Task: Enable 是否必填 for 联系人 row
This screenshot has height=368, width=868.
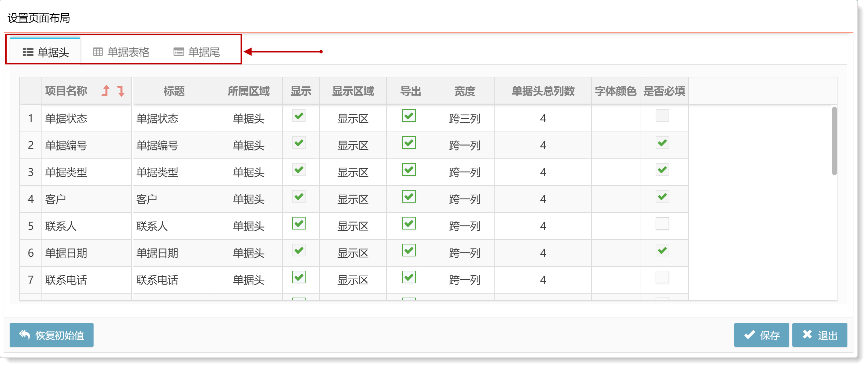Action: [x=662, y=224]
